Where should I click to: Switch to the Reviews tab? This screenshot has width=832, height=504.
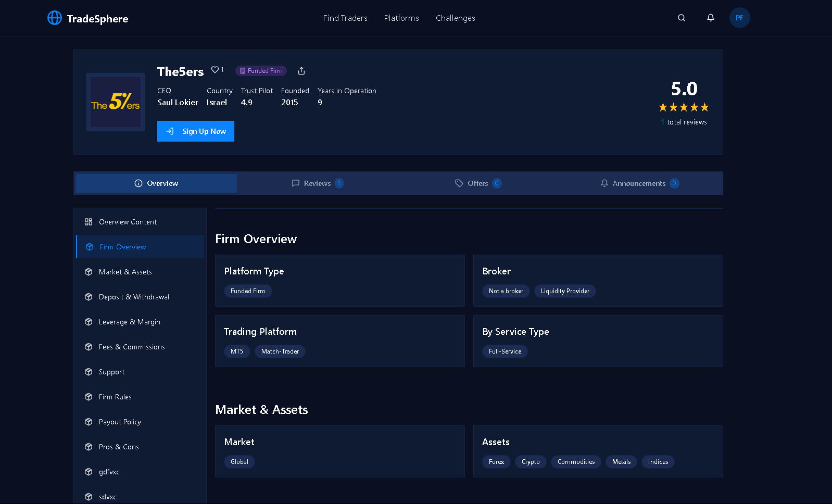pyautogui.click(x=318, y=183)
